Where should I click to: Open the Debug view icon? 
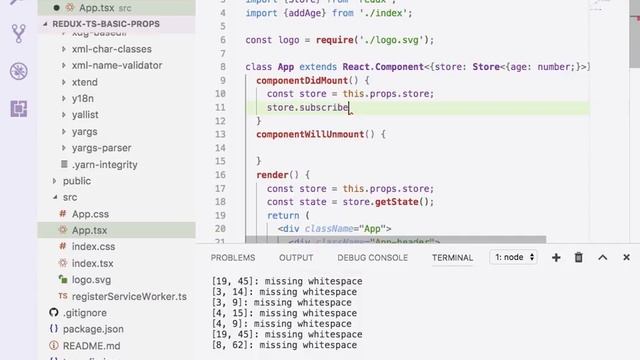[x=18, y=71]
